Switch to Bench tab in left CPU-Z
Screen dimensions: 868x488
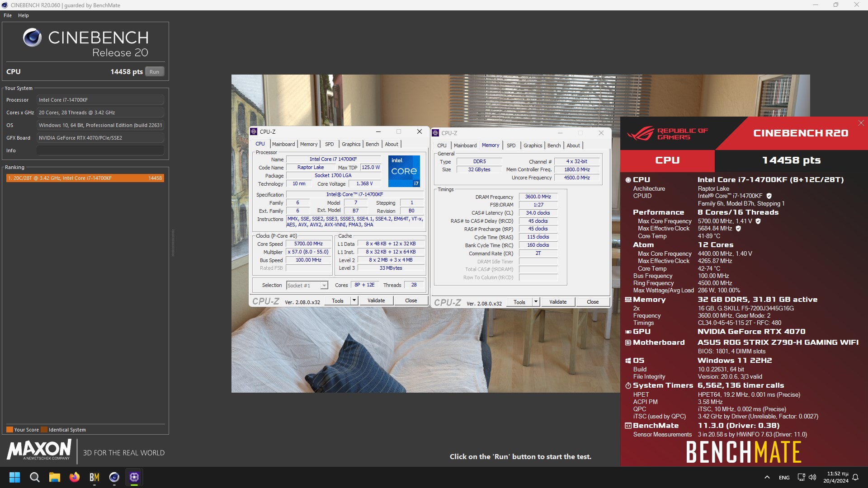(x=373, y=144)
